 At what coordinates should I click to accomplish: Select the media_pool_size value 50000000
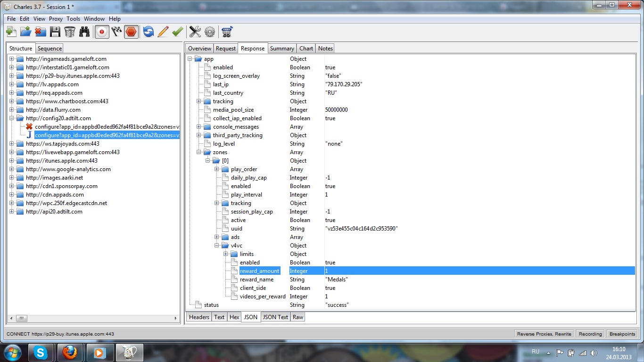point(337,110)
